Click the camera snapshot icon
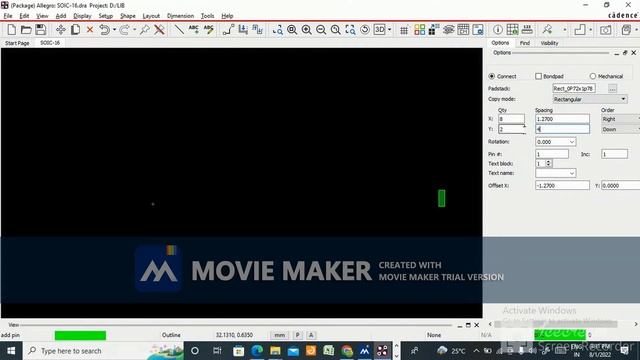This screenshot has width=640, height=360. click(605, 30)
